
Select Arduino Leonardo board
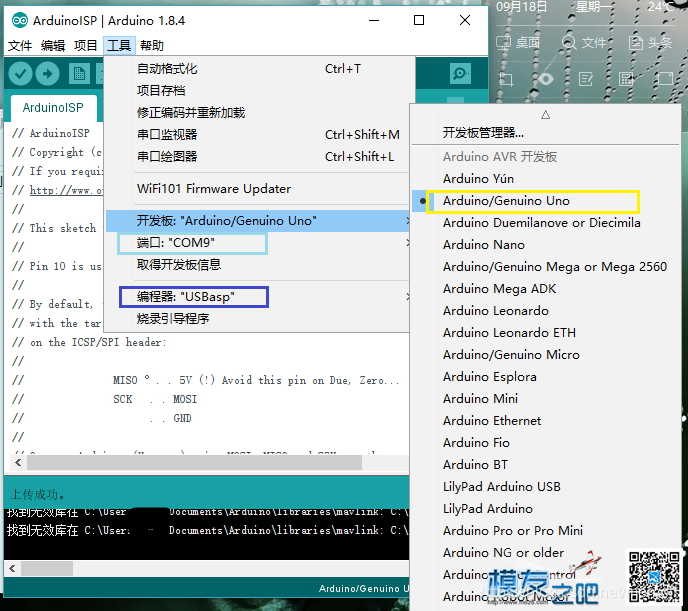click(x=545, y=311)
